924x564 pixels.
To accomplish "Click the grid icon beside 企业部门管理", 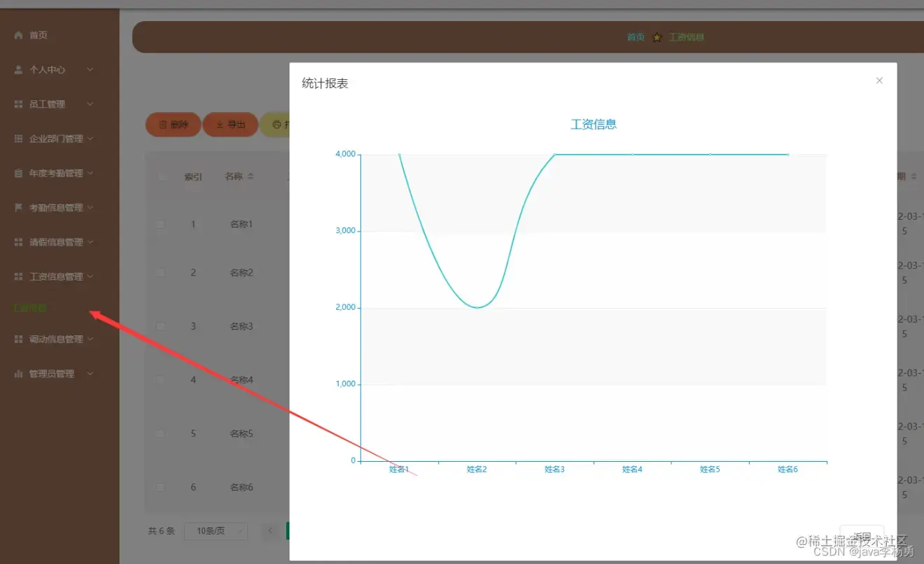I will tap(19, 139).
